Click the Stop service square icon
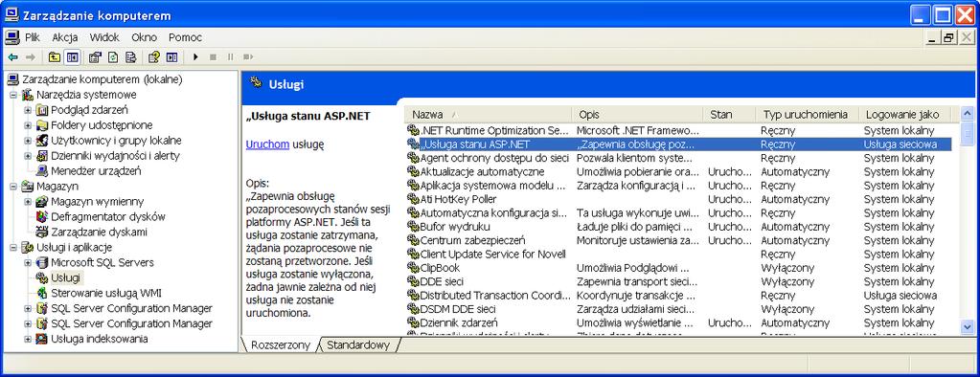980x377 pixels. [x=213, y=56]
